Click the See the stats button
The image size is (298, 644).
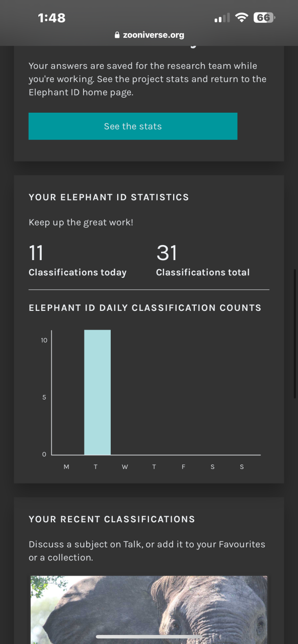coord(133,126)
